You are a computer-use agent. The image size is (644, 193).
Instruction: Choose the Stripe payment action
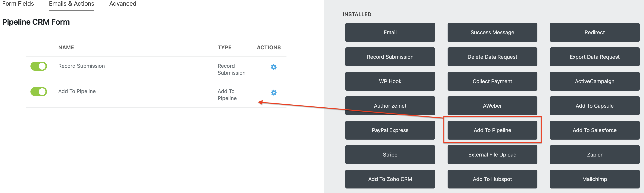tap(390, 155)
